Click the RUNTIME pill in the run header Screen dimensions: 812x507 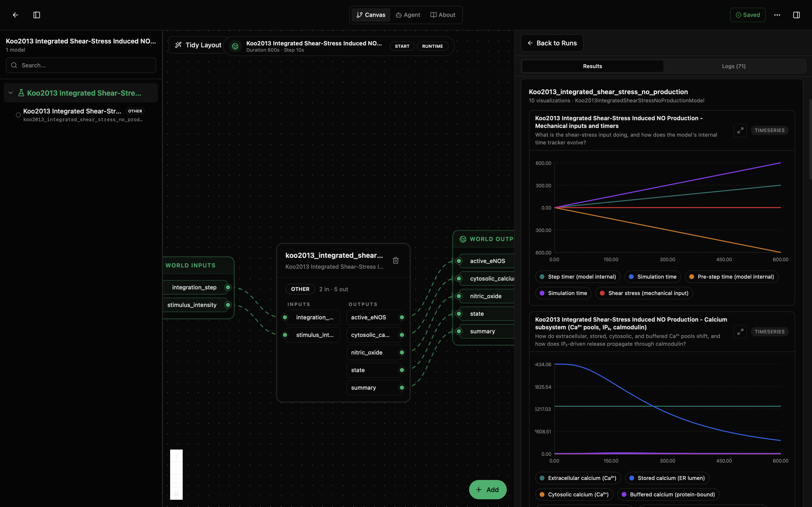[x=433, y=46]
